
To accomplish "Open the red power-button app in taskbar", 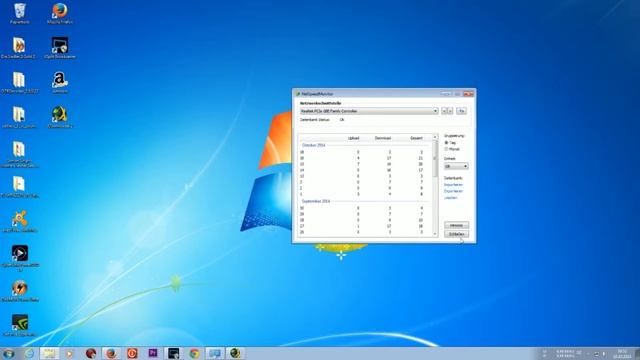I will tap(132, 353).
